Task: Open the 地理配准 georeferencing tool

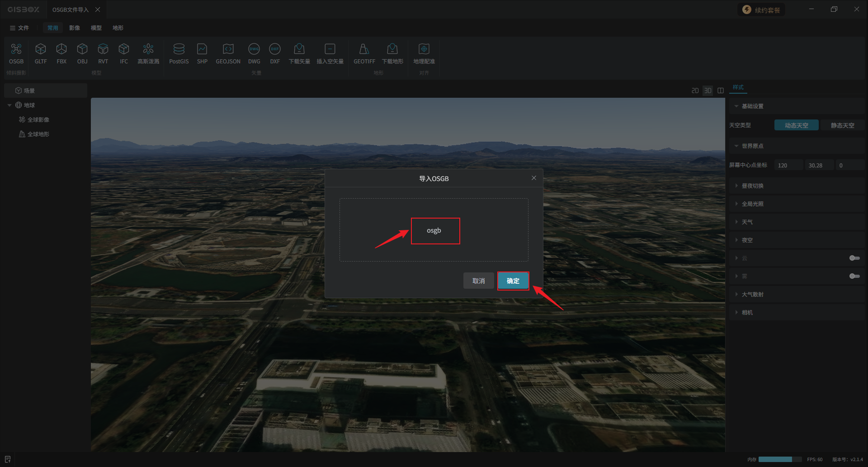Action: point(424,49)
